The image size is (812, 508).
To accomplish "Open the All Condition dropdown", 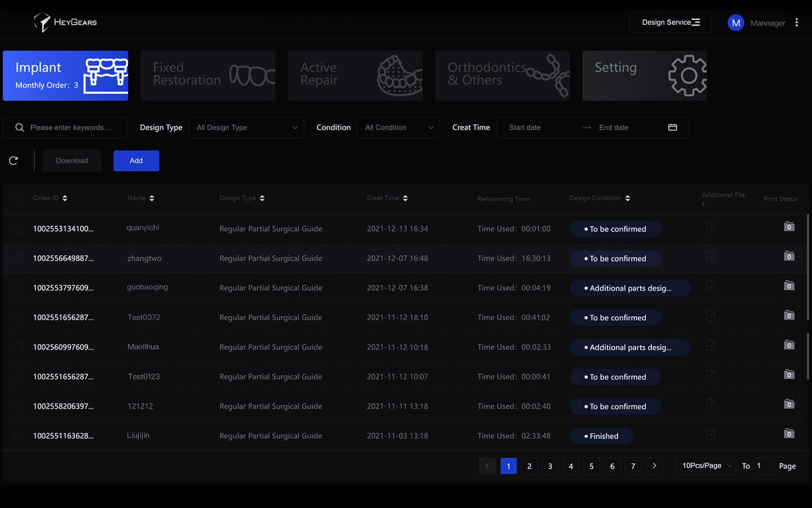I will click(x=398, y=128).
